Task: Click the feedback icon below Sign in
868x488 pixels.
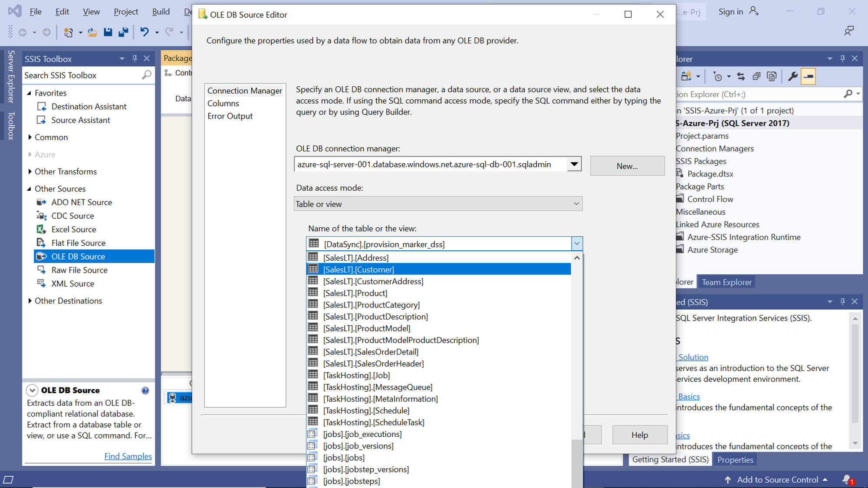Action: coord(848,31)
